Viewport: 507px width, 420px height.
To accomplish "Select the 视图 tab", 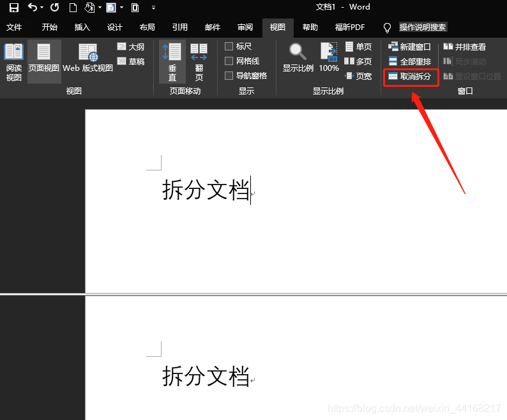I will [278, 27].
